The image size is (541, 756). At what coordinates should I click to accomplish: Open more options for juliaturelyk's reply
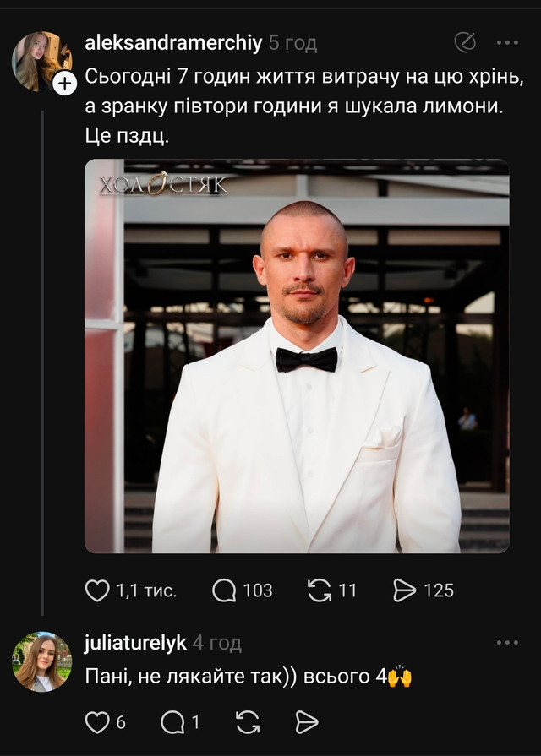507,643
